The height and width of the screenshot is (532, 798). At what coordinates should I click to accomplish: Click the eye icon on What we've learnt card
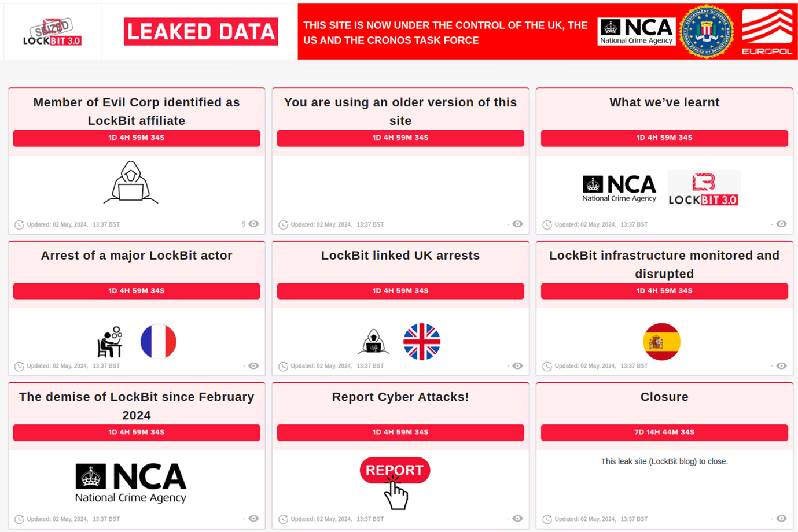click(x=781, y=224)
